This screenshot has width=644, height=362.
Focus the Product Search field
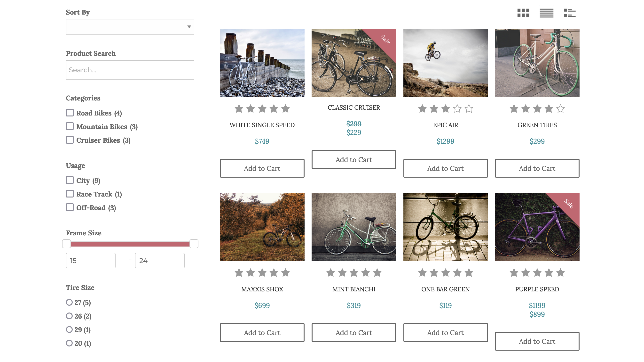click(x=130, y=70)
